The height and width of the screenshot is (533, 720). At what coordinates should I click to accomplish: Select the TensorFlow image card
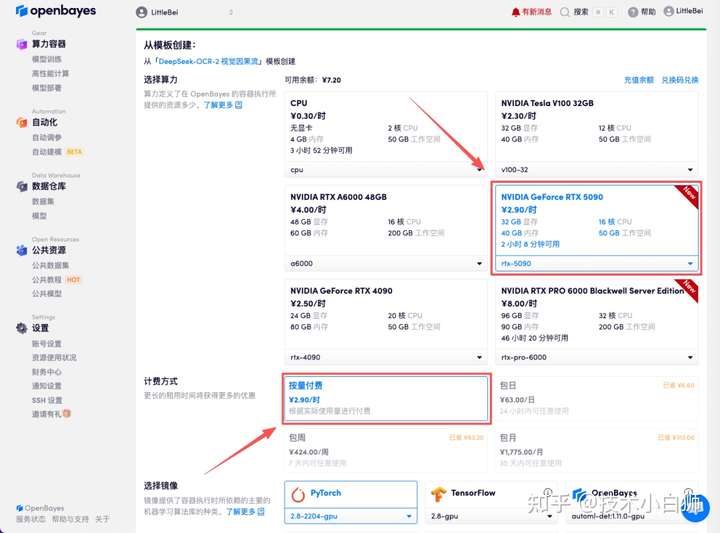pos(491,502)
